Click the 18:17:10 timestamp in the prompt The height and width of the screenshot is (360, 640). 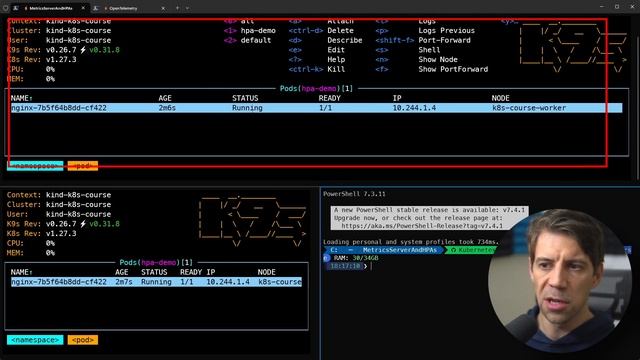click(x=345, y=266)
